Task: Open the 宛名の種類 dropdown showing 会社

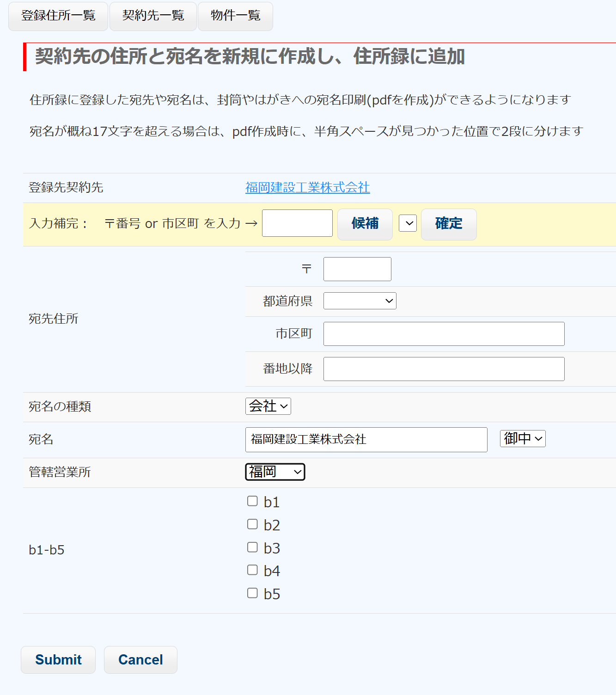Action: 268,406
